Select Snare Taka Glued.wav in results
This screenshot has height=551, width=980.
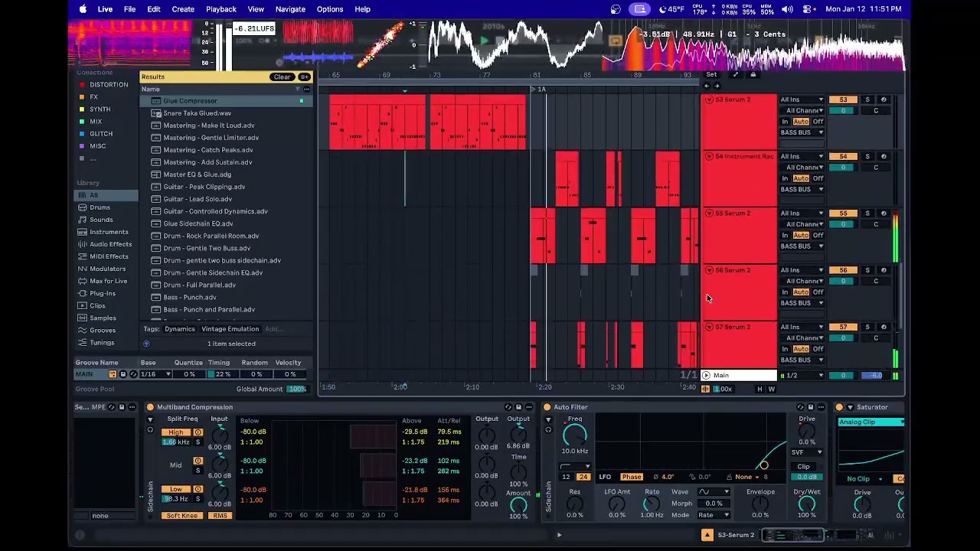click(x=226, y=113)
